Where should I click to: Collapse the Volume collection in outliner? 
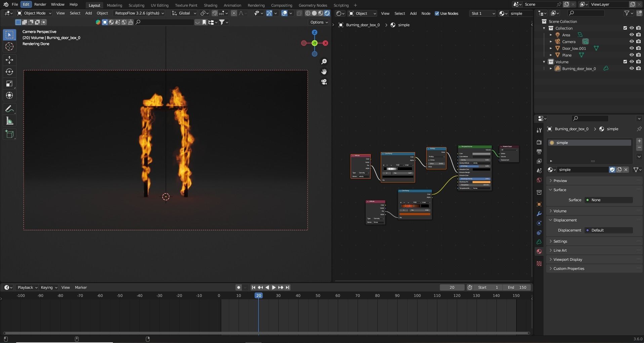pos(544,62)
